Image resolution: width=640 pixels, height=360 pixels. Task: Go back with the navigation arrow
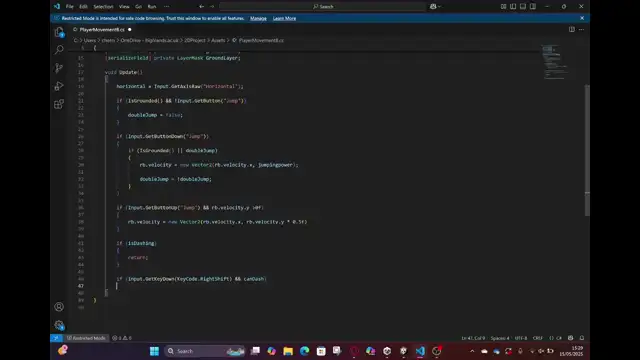[x=201, y=7]
